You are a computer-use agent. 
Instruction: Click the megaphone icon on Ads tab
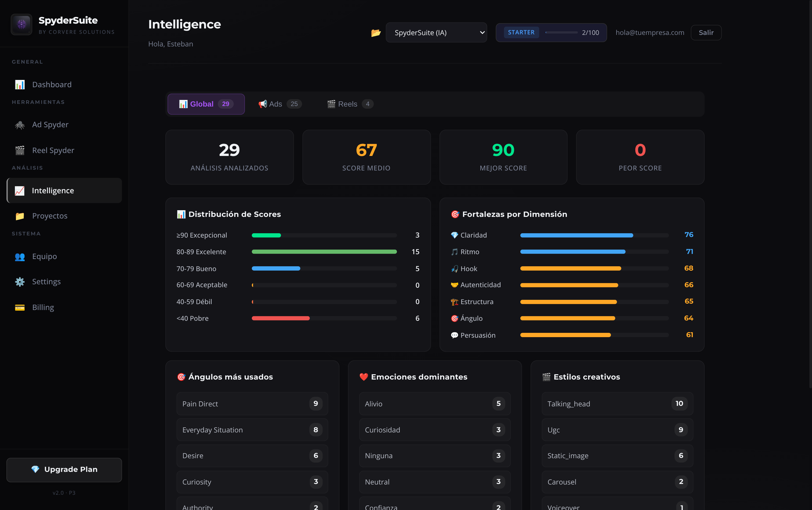263,104
